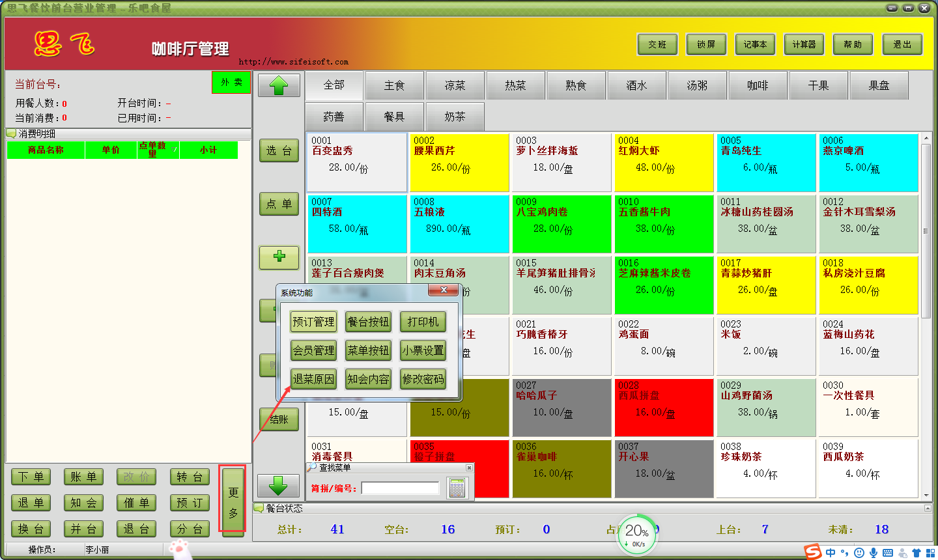Click the 更多 more button
The image size is (938, 560).
click(233, 502)
